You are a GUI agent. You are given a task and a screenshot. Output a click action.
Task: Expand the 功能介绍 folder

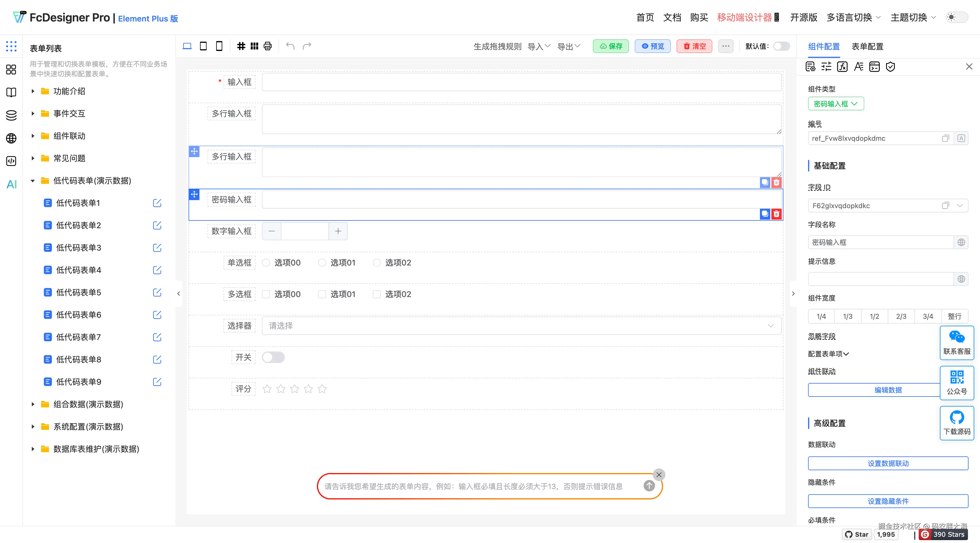[x=33, y=91]
